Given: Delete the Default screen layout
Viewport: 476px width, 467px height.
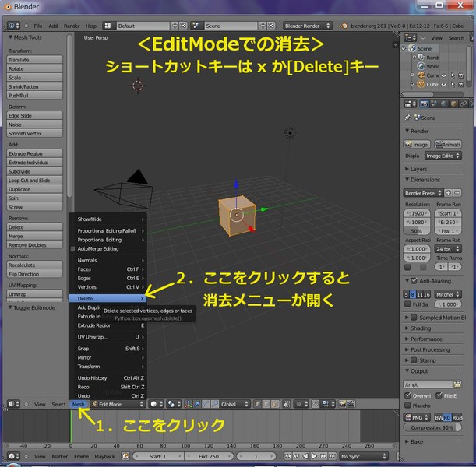Looking at the screenshot, I should coord(183,26).
